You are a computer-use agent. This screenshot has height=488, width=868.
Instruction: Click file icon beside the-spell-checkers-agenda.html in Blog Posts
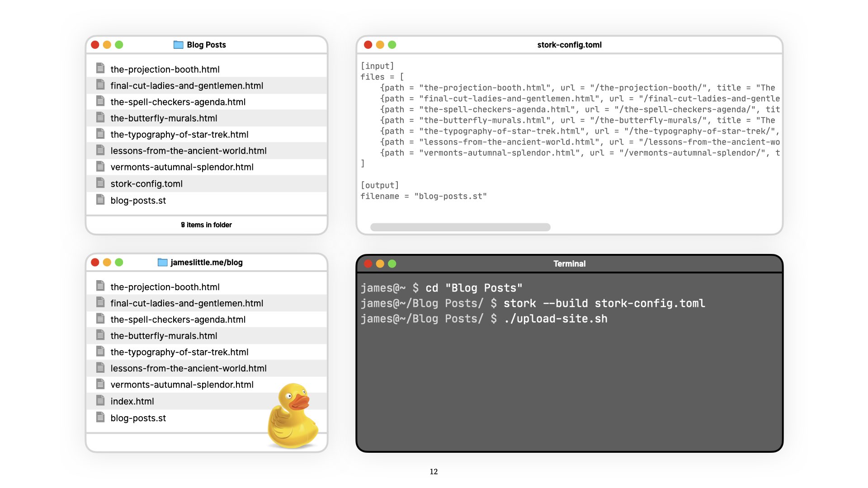tap(100, 101)
